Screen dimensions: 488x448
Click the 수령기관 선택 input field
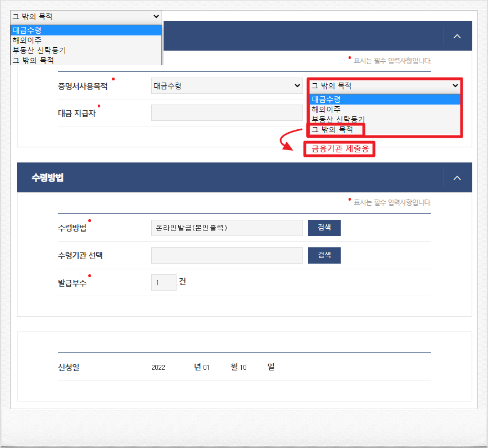(x=227, y=255)
